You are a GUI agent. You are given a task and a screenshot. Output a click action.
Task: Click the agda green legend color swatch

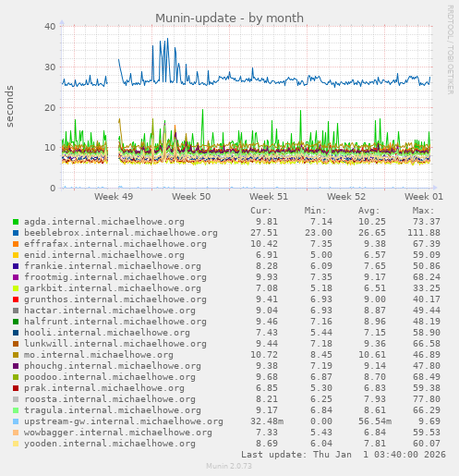click(x=16, y=222)
